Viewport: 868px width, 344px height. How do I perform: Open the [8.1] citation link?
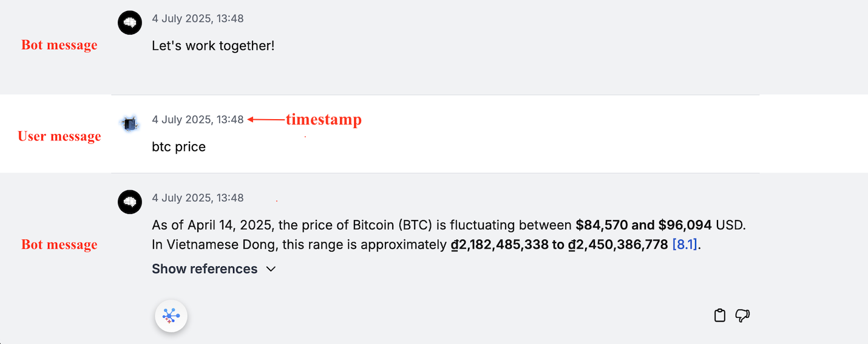pos(685,245)
